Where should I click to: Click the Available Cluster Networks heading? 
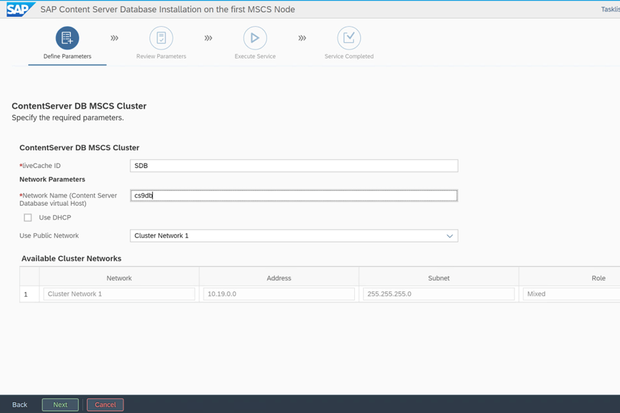[x=71, y=258]
